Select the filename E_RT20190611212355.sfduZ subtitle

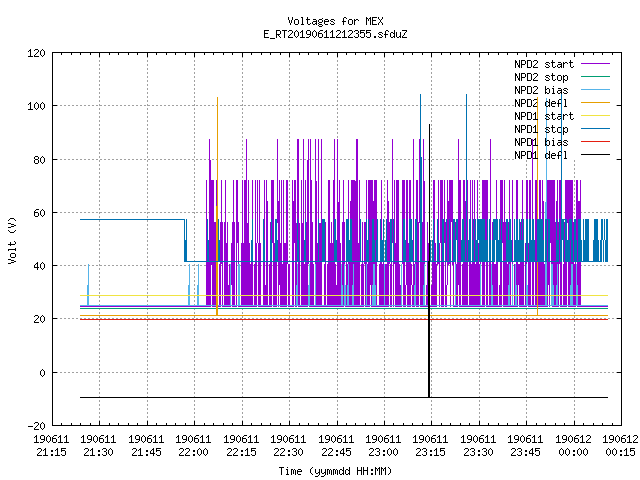click(x=335, y=34)
